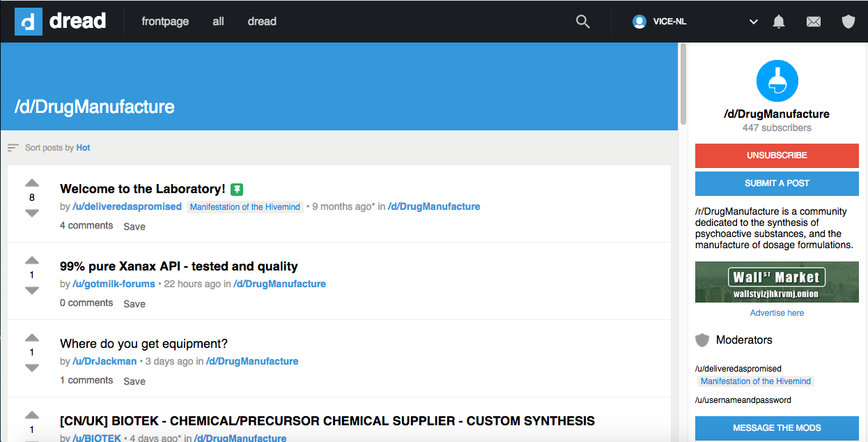Open the BIOTEK chemical supplier post title
This screenshot has width=868, height=442.
pos(327,421)
